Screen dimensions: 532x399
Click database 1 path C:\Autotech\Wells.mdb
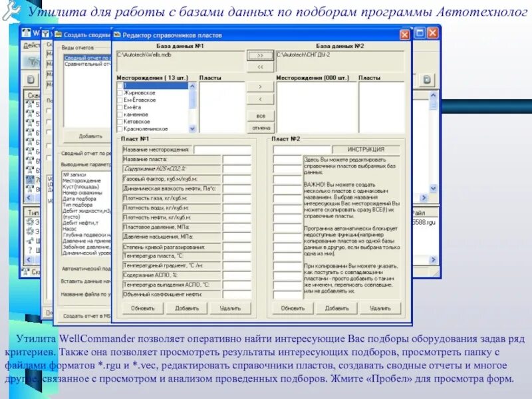[180, 61]
